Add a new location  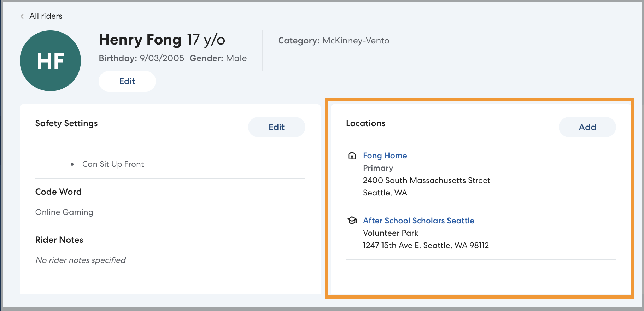pyautogui.click(x=587, y=127)
